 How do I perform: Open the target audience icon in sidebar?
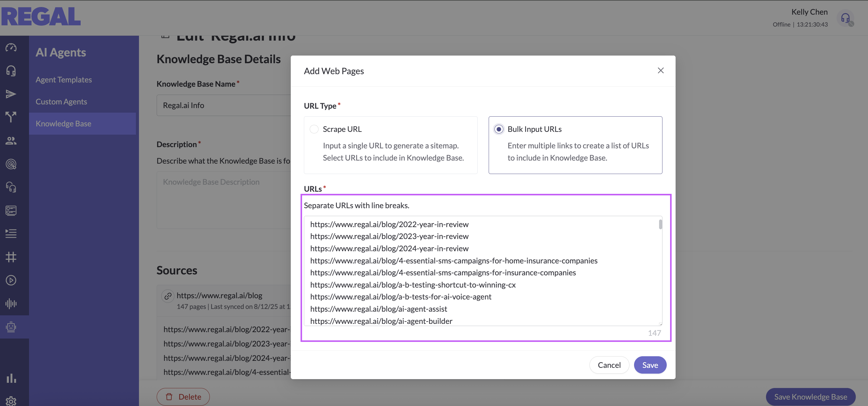(11, 164)
